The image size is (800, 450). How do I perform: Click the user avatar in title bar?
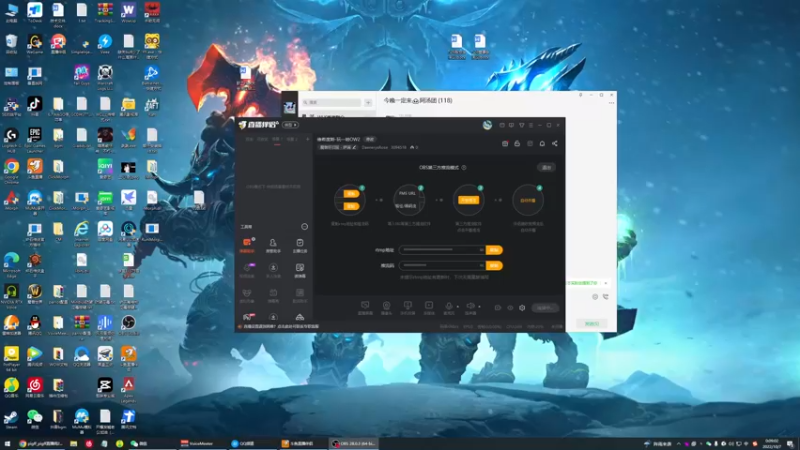click(x=487, y=125)
